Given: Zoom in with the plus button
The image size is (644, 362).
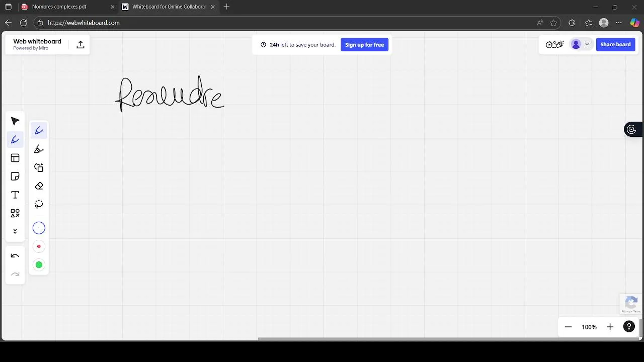Looking at the screenshot, I should [610, 327].
